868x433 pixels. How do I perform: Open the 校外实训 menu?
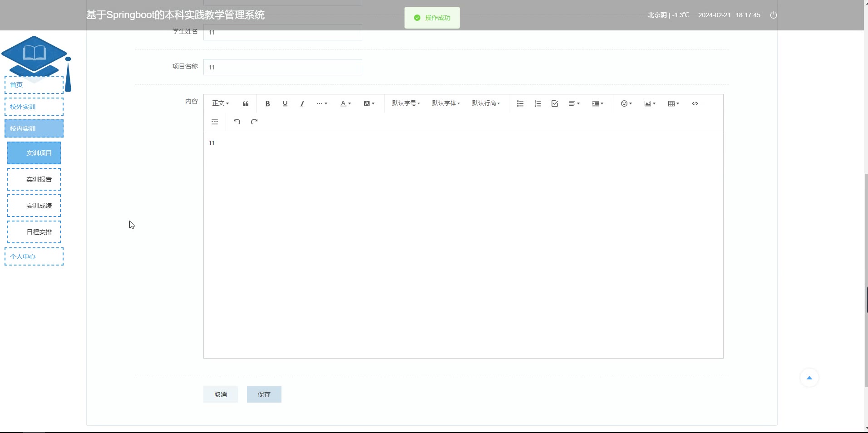point(34,107)
